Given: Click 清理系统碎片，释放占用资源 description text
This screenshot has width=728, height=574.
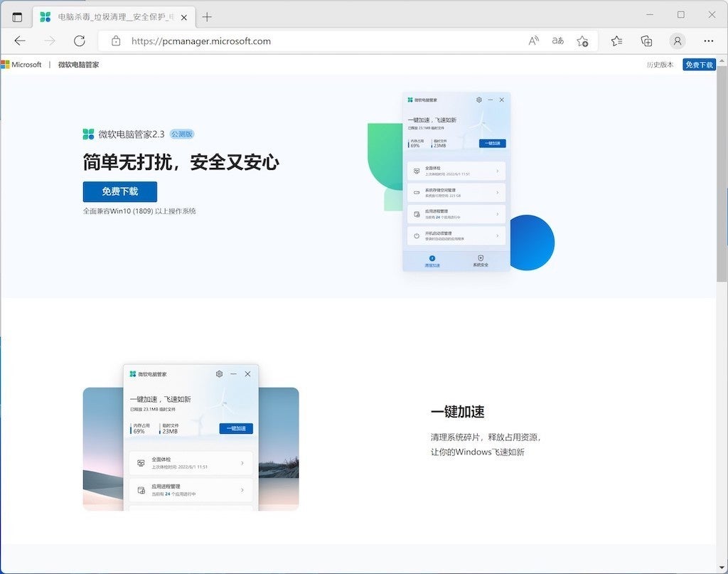Looking at the screenshot, I should 486,437.
